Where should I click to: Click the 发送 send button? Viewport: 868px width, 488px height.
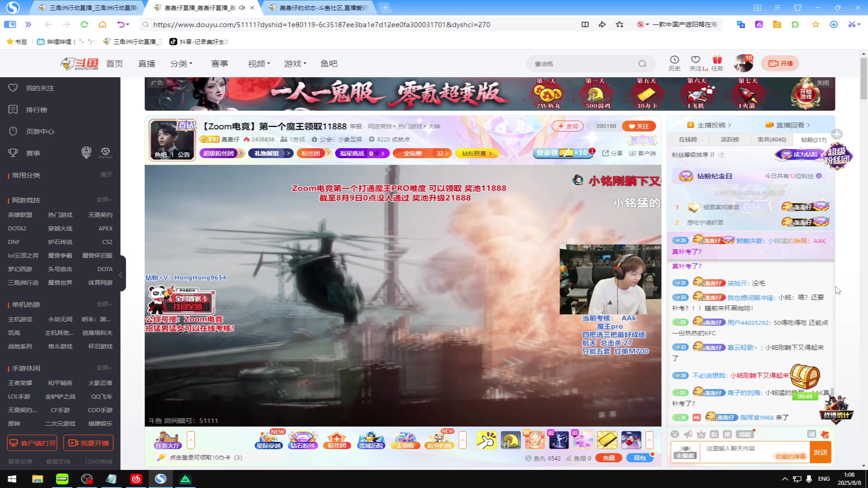821,452
